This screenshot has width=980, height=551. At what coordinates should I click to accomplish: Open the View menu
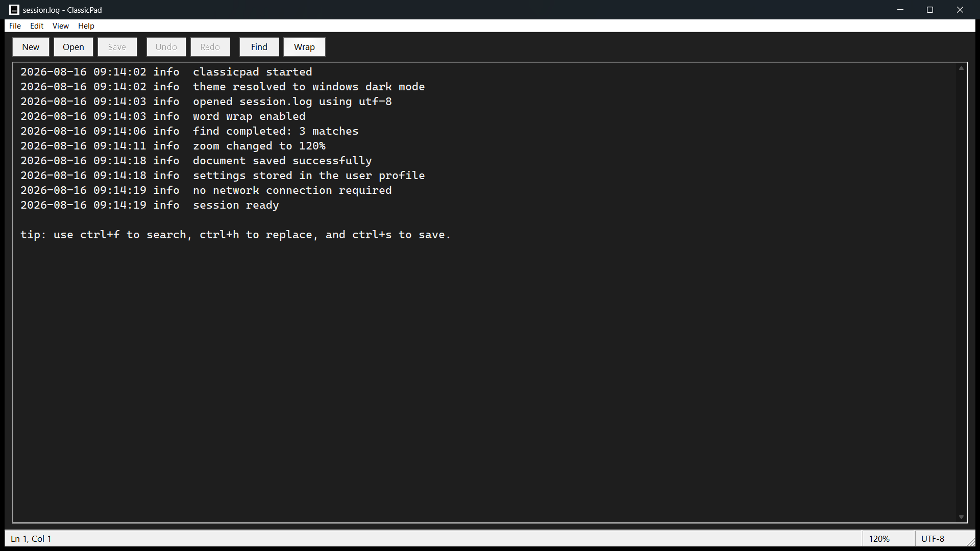[x=60, y=26]
